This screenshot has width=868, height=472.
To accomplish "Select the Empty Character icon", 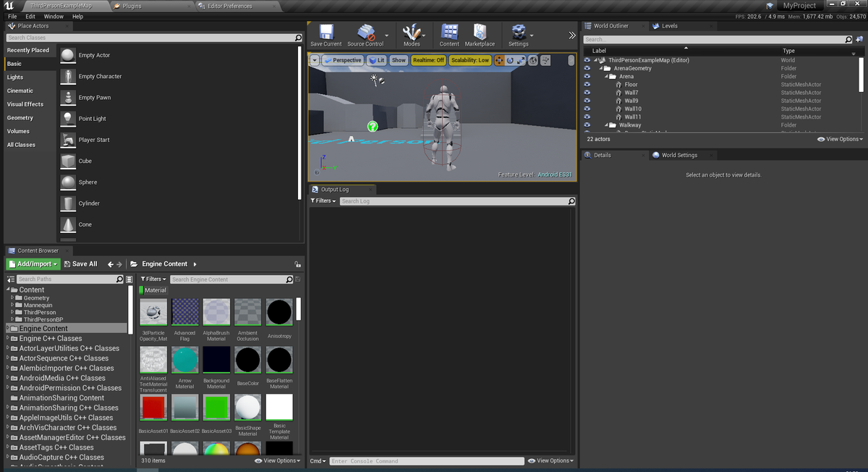I will coord(68,76).
